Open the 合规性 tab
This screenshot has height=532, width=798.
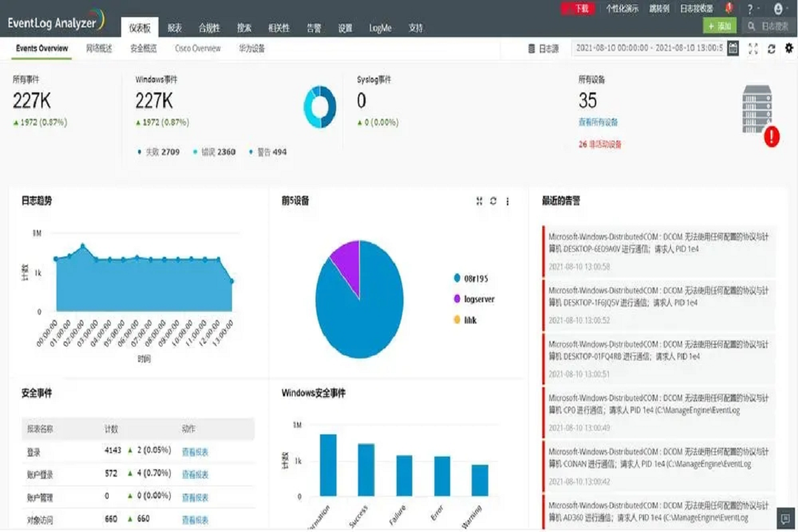tap(209, 28)
